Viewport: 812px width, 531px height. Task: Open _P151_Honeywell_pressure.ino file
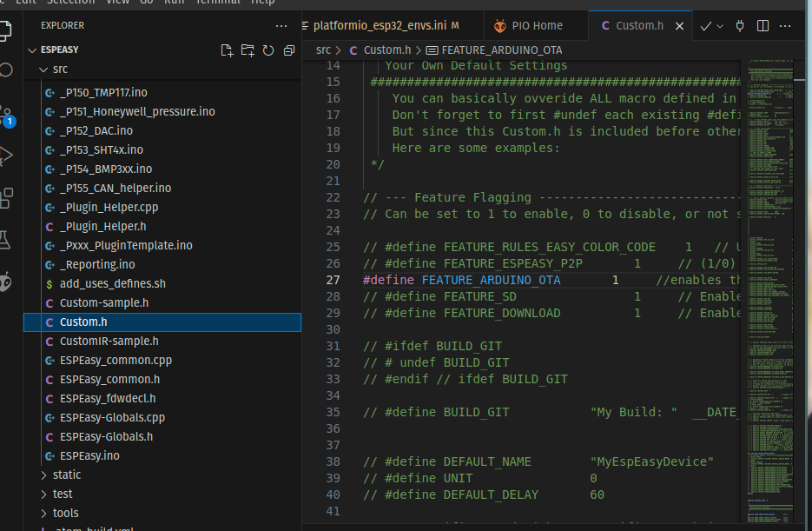click(x=162, y=111)
